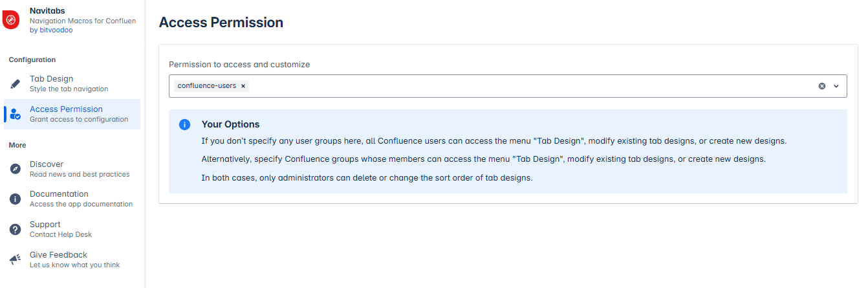Click the Give Feedback megaphone icon

click(x=16, y=260)
